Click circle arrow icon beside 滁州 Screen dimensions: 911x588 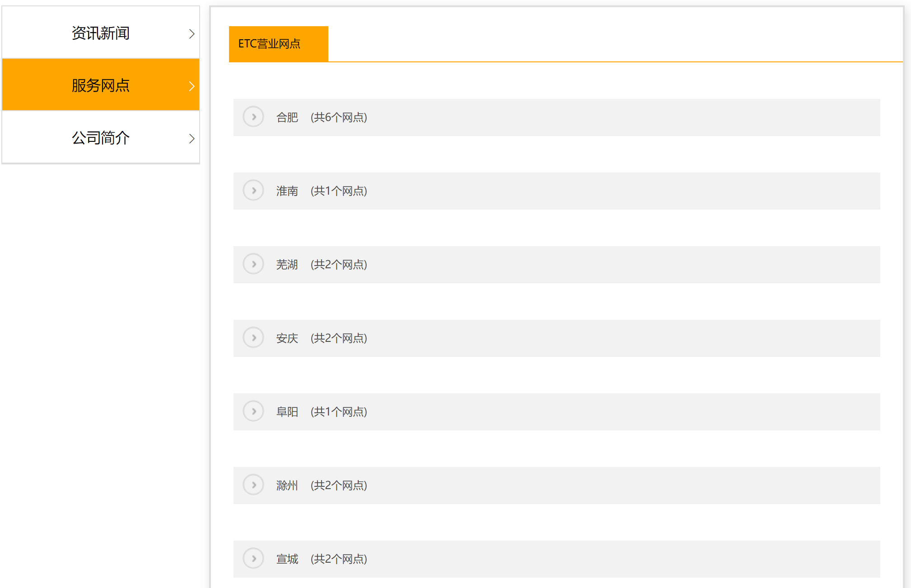point(253,485)
